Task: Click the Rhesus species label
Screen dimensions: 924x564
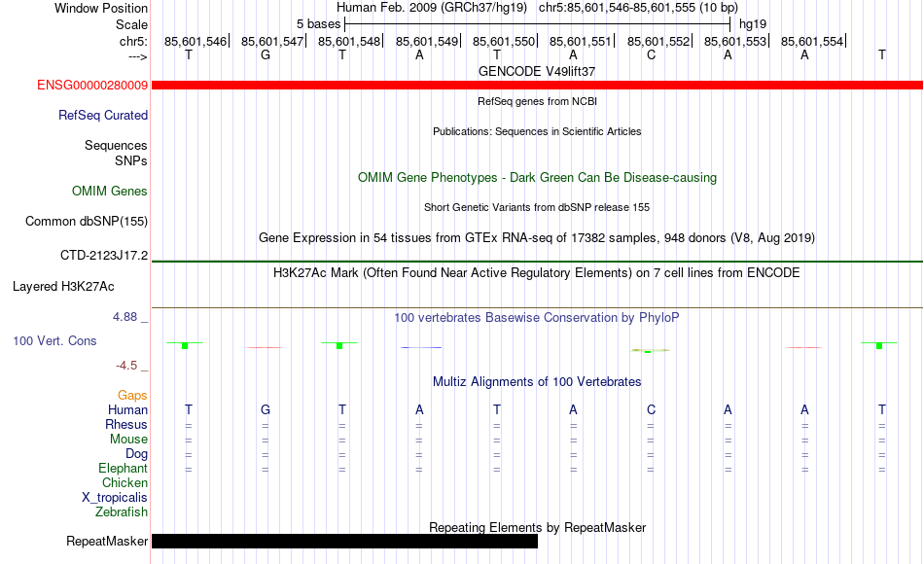Action: [x=126, y=425]
